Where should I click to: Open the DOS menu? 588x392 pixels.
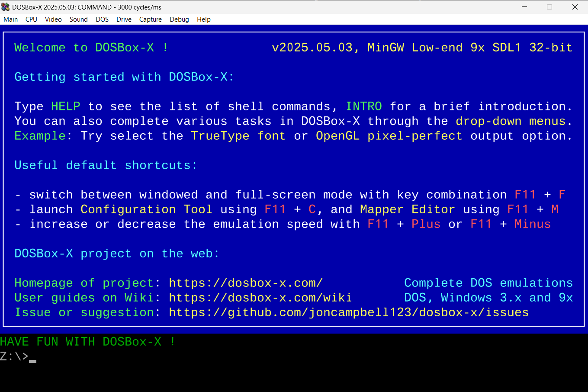tap(102, 19)
